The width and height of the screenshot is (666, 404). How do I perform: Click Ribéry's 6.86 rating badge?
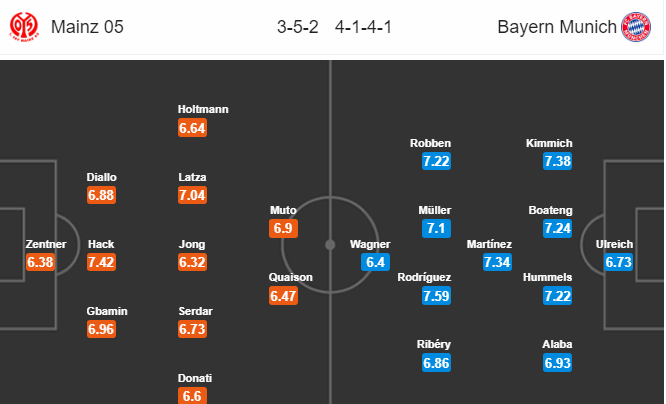pos(435,363)
